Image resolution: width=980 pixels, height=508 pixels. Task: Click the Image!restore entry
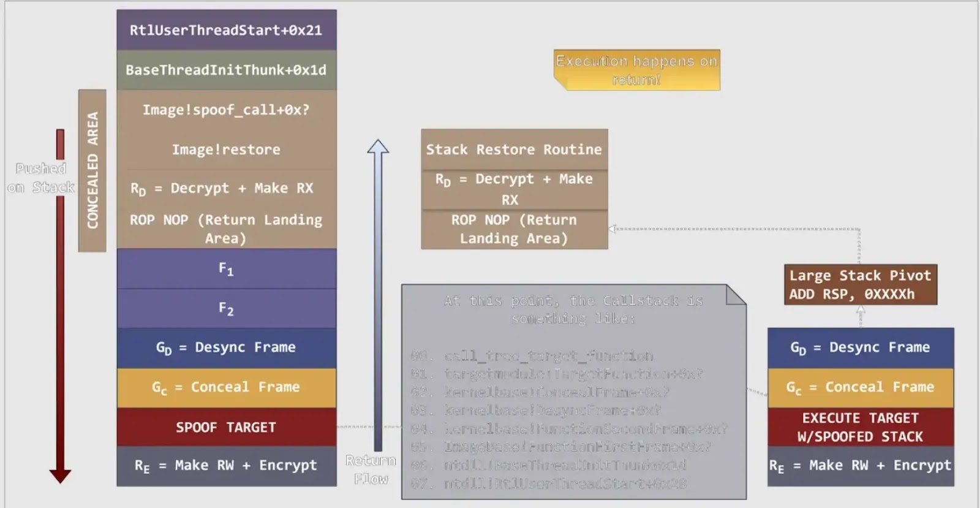coord(226,150)
